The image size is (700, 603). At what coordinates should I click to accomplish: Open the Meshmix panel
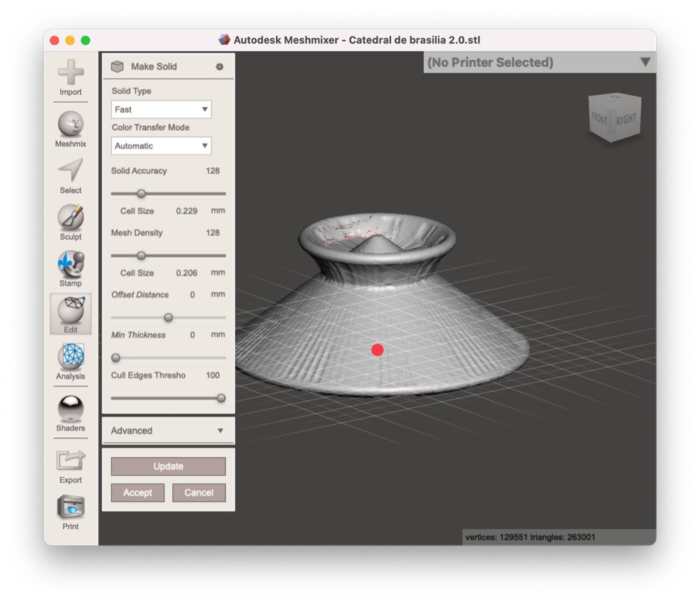[71, 129]
